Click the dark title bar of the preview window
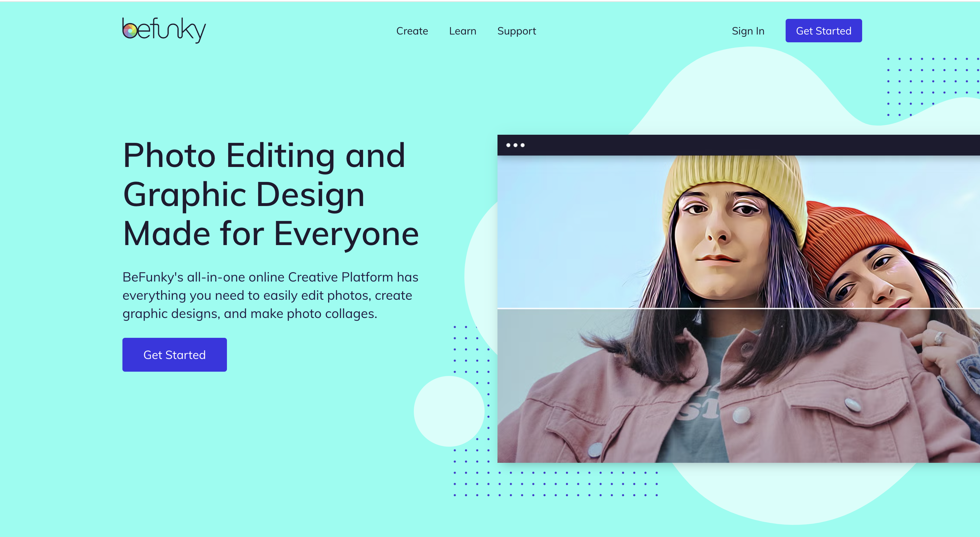The width and height of the screenshot is (980, 537). click(x=738, y=145)
